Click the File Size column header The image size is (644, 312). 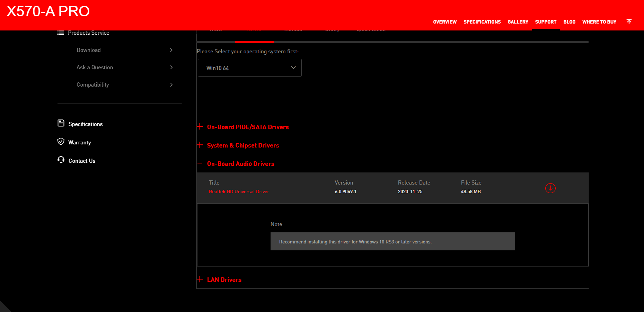point(471,183)
